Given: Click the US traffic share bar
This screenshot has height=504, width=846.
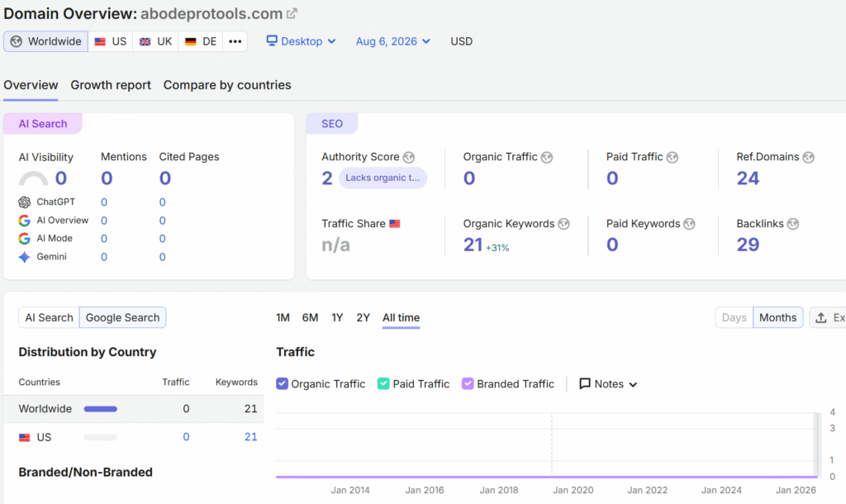Looking at the screenshot, I should pyautogui.click(x=100, y=438).
